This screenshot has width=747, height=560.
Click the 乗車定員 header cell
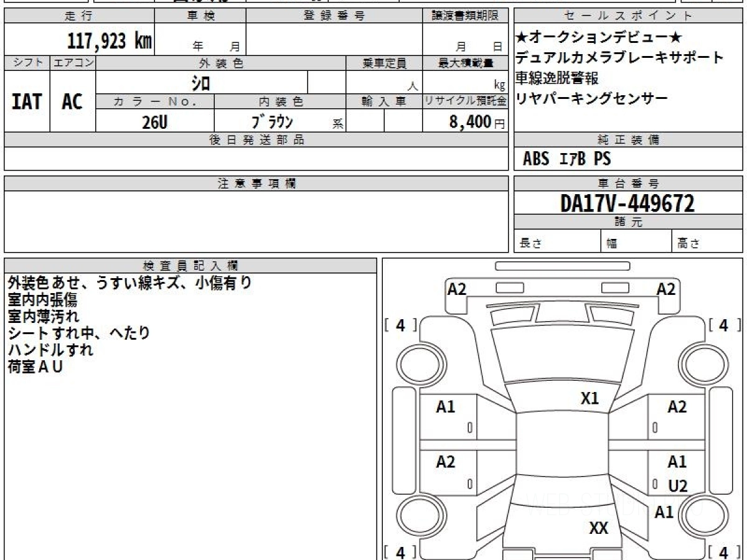point(384,63)
